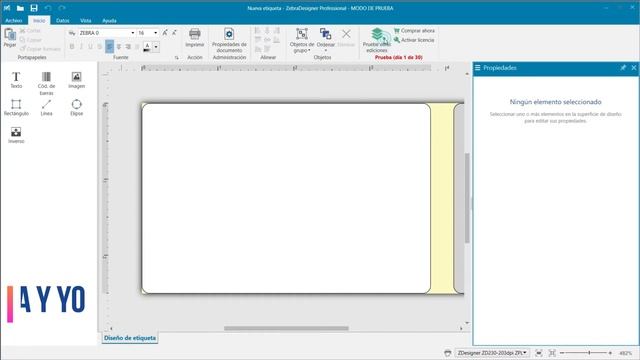
Task: Click the Copiar button
Action: click(x=31, y=40)
